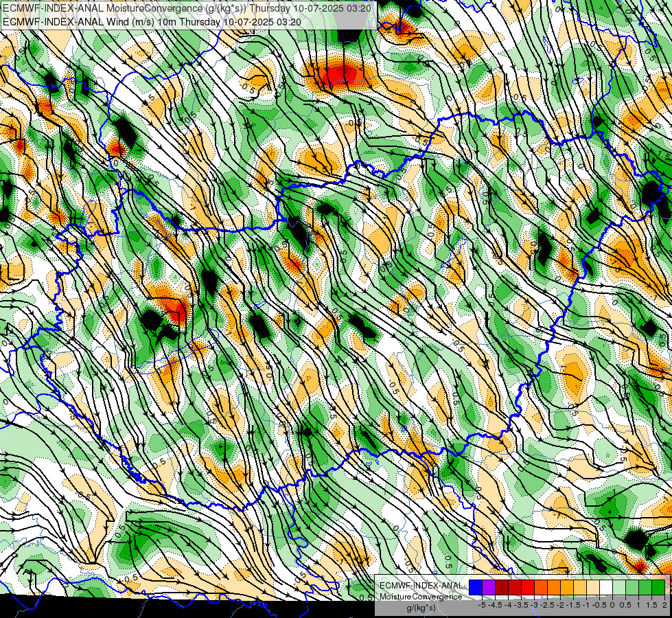The image size is (672, 618).
Task: Click the legend label MoistureConvergence
Action: pyautogui.click(x=421, y=597)
